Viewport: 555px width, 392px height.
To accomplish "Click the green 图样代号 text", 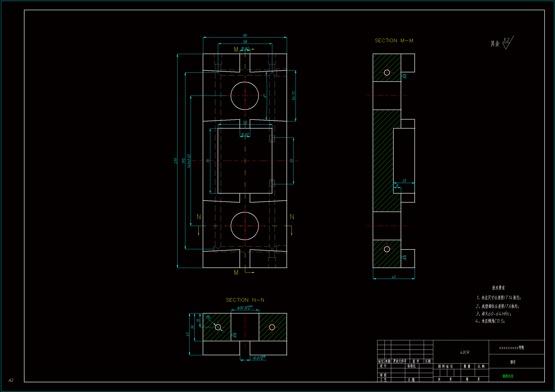I will click(x=508, y=376).
